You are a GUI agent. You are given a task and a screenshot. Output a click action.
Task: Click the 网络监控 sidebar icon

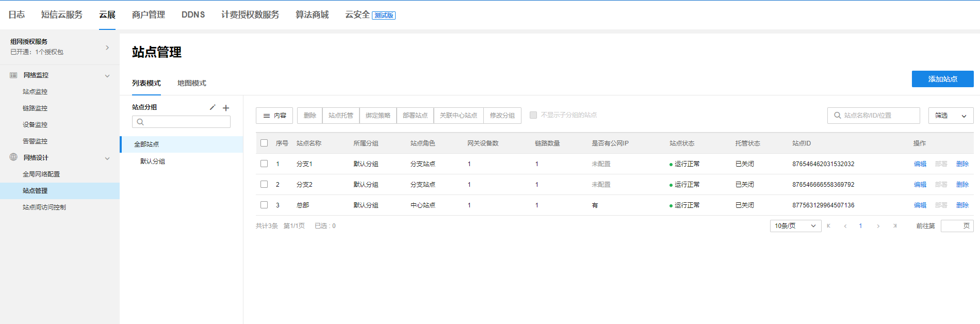(13, 75)
